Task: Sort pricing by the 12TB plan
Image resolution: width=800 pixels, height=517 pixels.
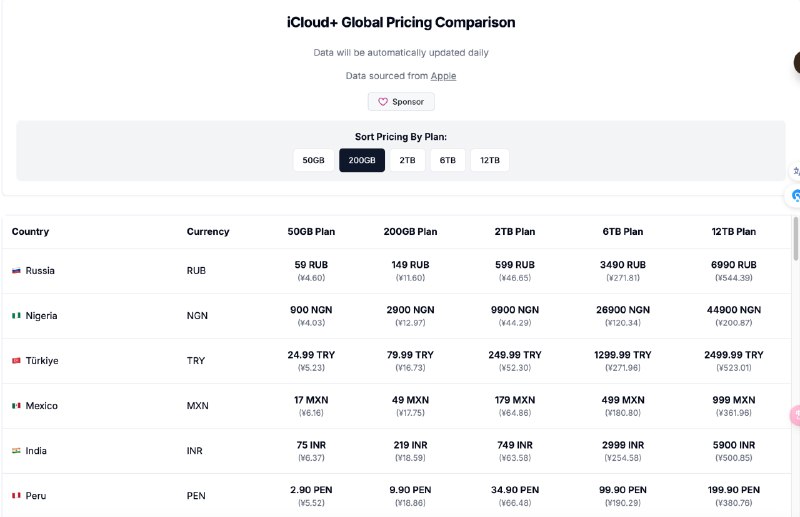Action: click(490, 160)
